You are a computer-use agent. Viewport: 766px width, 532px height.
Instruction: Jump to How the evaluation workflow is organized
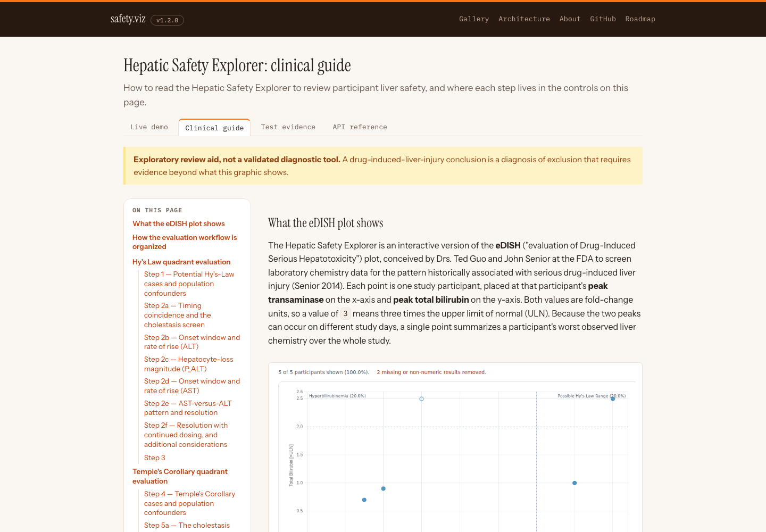coord(185,242)
